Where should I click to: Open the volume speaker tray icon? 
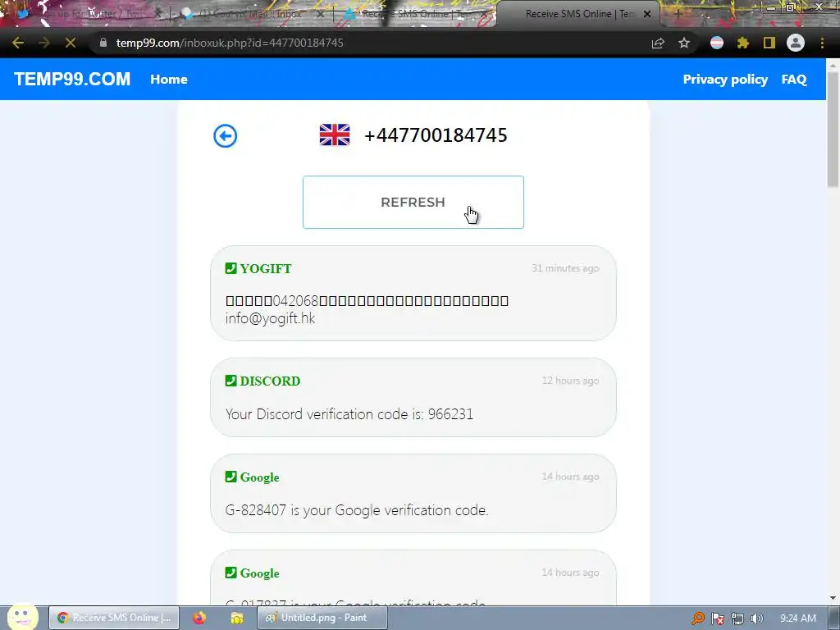point(756,619)
